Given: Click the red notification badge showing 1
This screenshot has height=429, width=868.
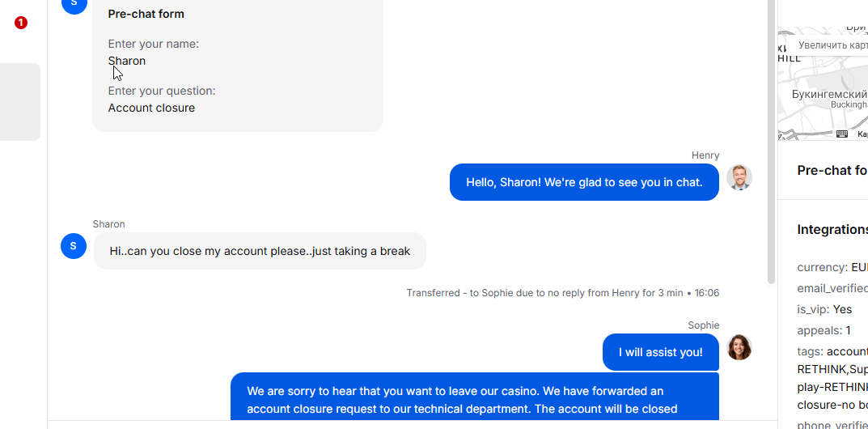Looking at the screenshot, I should coord(20,23).
